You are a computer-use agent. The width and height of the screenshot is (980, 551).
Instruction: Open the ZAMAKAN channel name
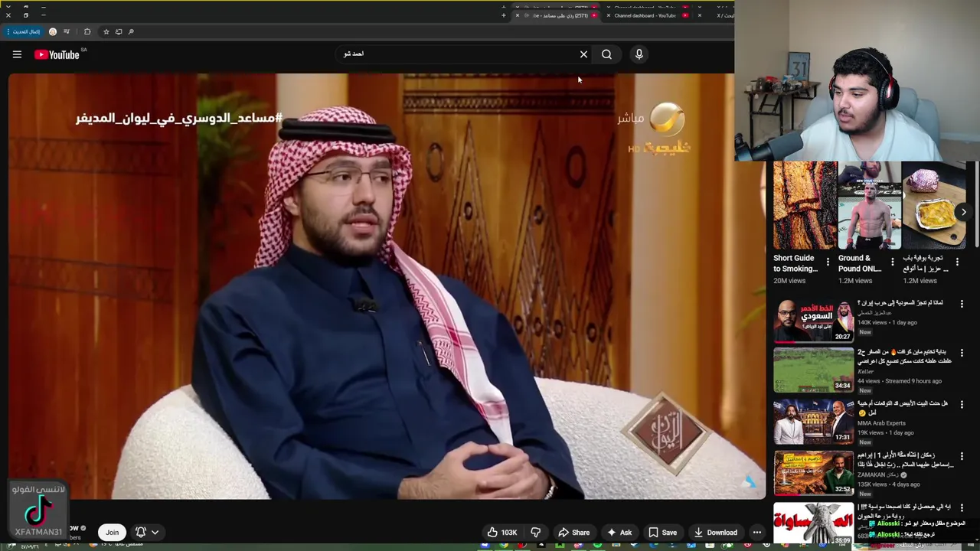(877, 474)
